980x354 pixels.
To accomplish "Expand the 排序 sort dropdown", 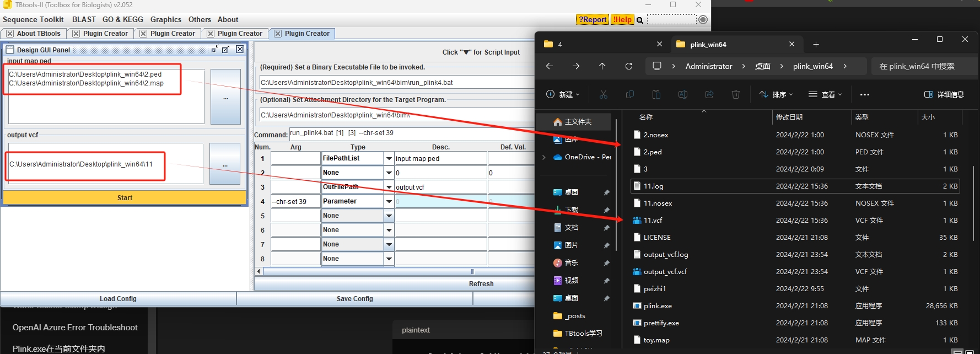I will pyautogui.click(x=776, y=95).
